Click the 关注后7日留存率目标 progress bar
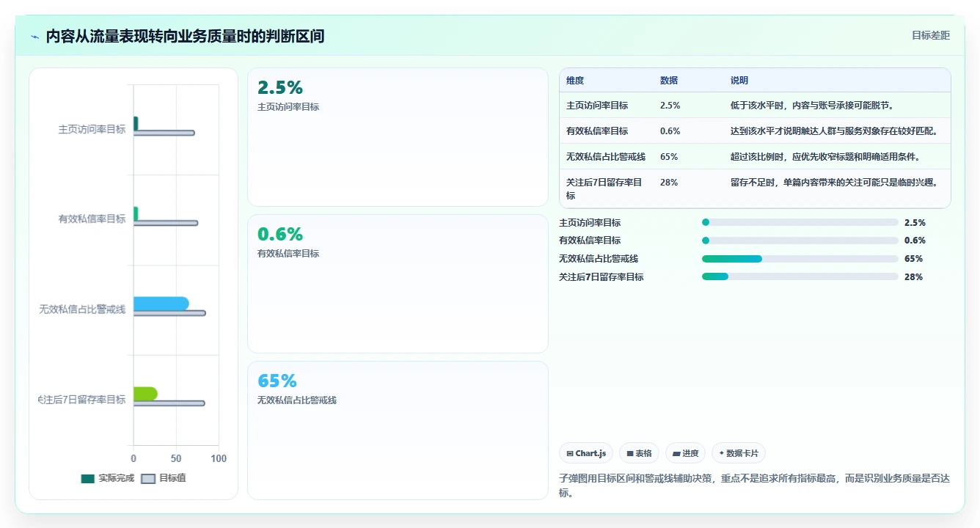Image resolution: width=980 pixels, height=528 pixels. (x=800, y=276)
